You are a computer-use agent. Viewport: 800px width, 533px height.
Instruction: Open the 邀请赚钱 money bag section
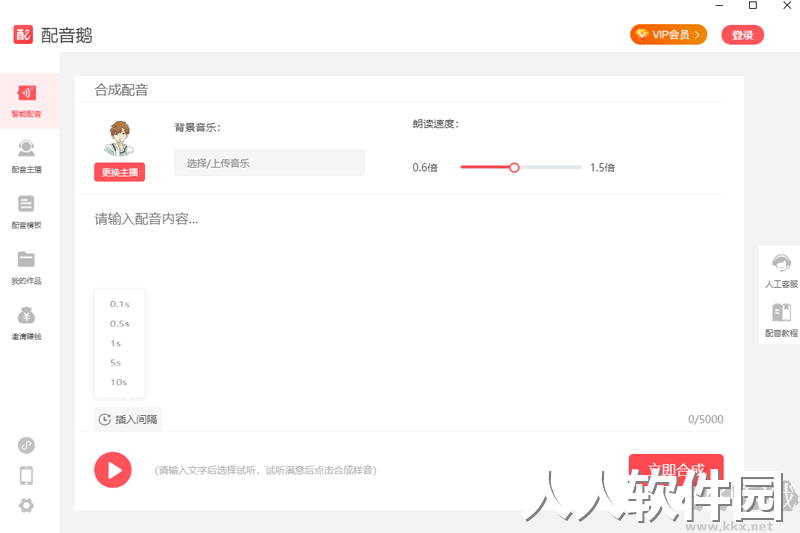coord(27,323)
